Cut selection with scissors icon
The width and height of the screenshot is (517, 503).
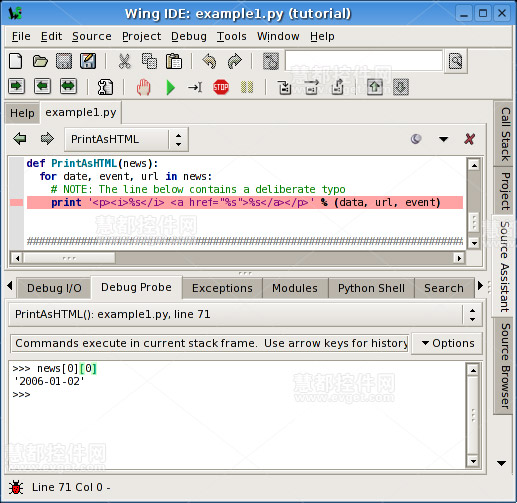[125, 61]
